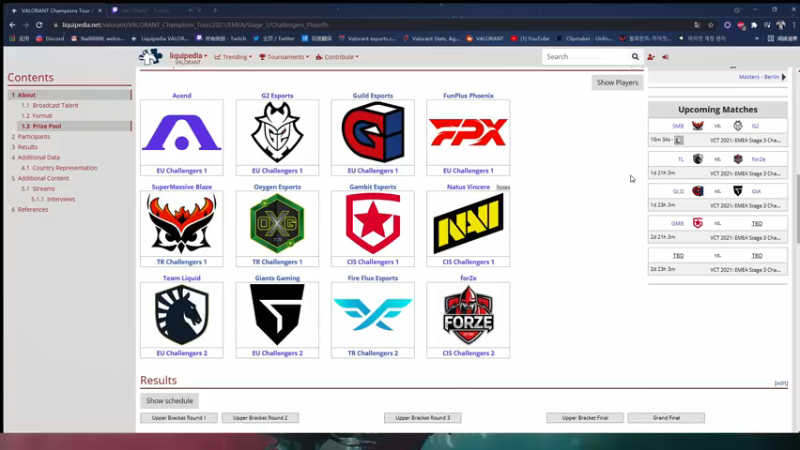Image resolution: width=800 pixels, height=450 pixels.
Task: Click the Search input field
Action: point(586,57)
